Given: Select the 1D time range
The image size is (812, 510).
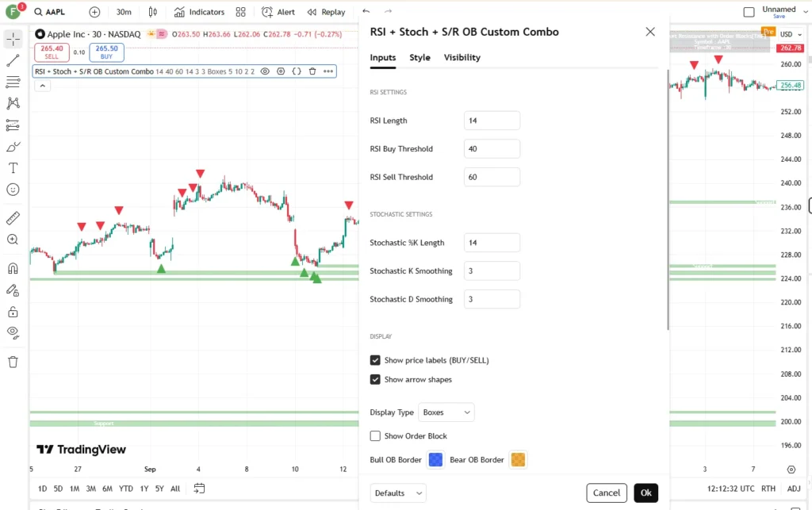Looking at the screenshot, I should point(43,489).
